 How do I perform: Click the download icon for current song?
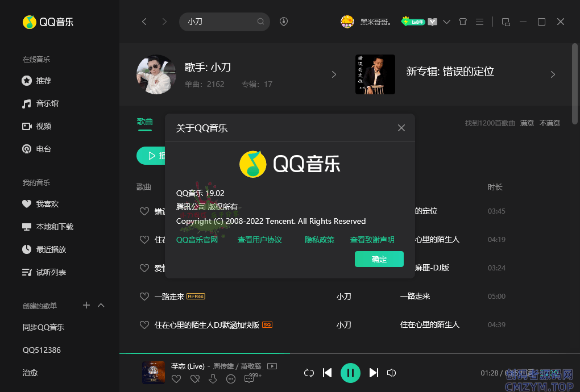[x=213, y=379]
